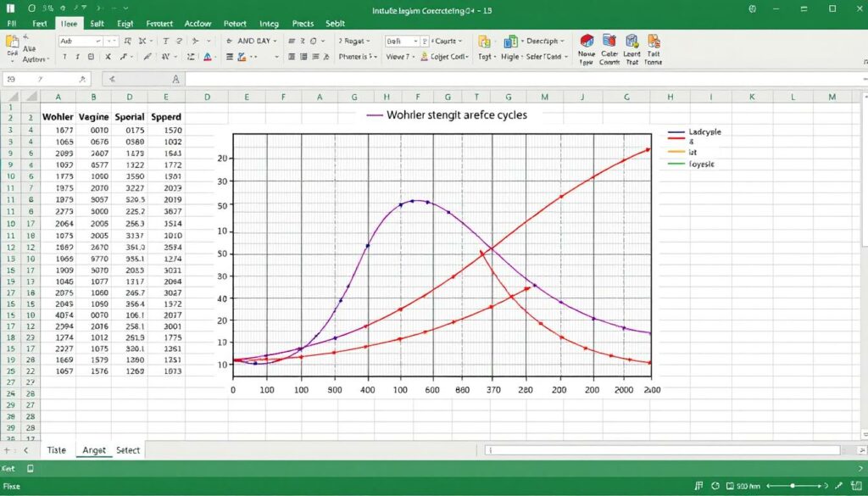The height and width of the screenshot is (496, 868).
Task: Click the Coljet Cortl person icon
Action: [x=424, y=57]
